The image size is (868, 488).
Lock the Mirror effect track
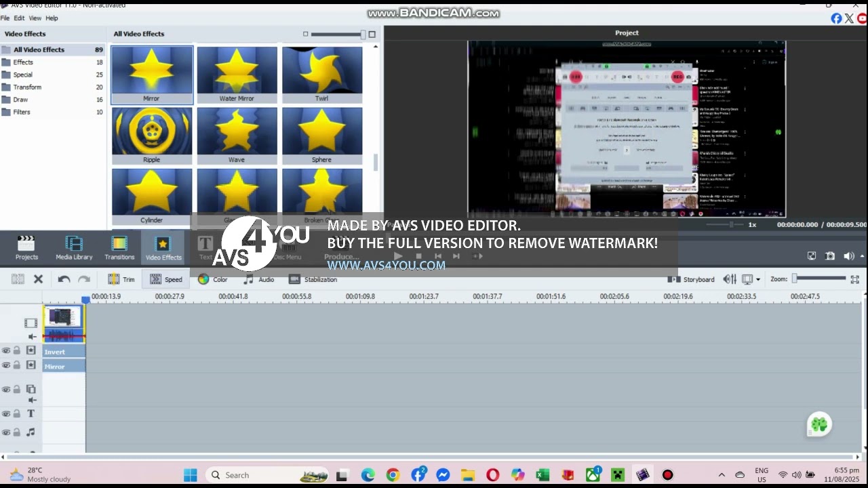tap(17, 365)
